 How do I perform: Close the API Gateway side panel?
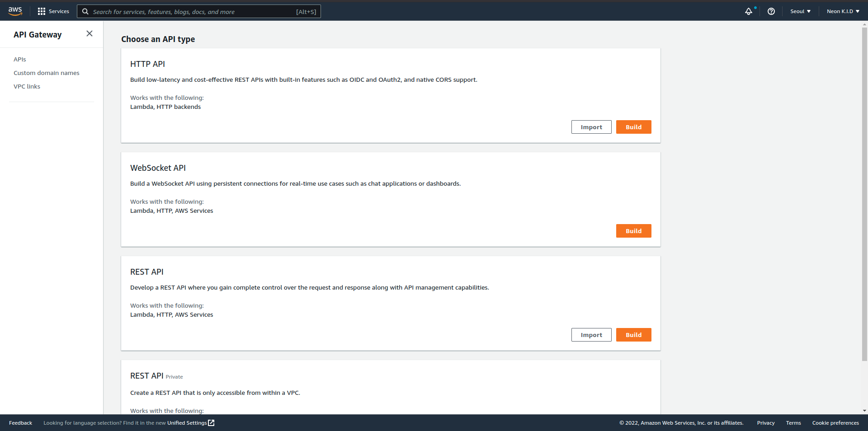[x=90, y=33]
